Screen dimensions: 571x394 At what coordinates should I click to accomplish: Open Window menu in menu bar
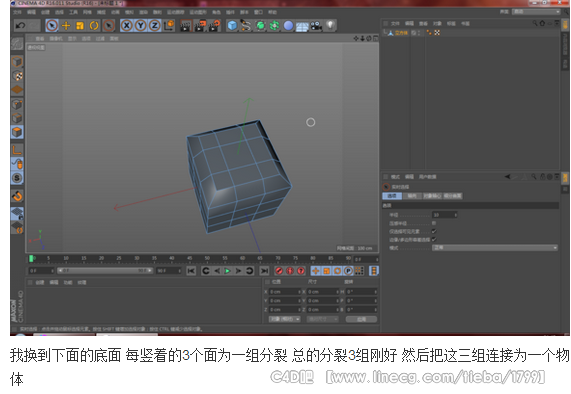258,12
